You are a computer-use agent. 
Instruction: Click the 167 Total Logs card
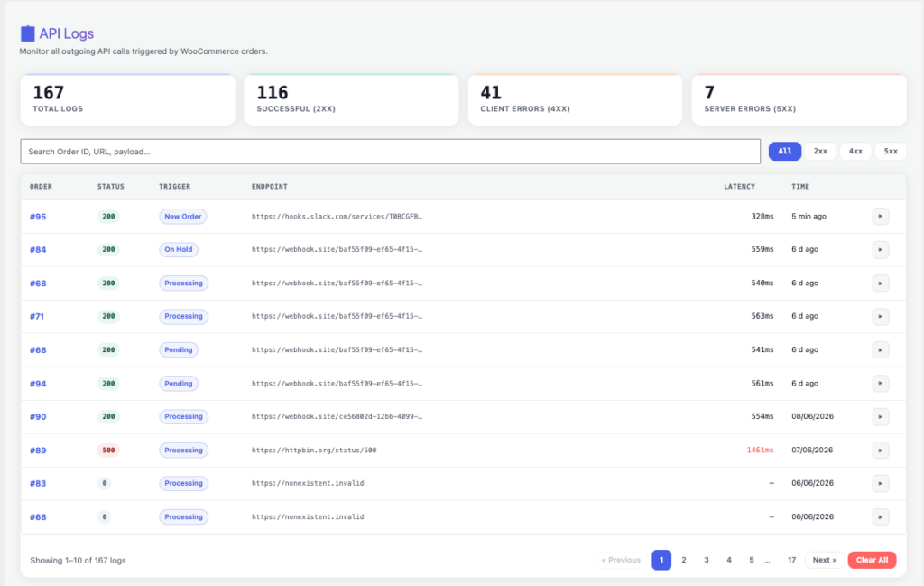tap(127, 99)
